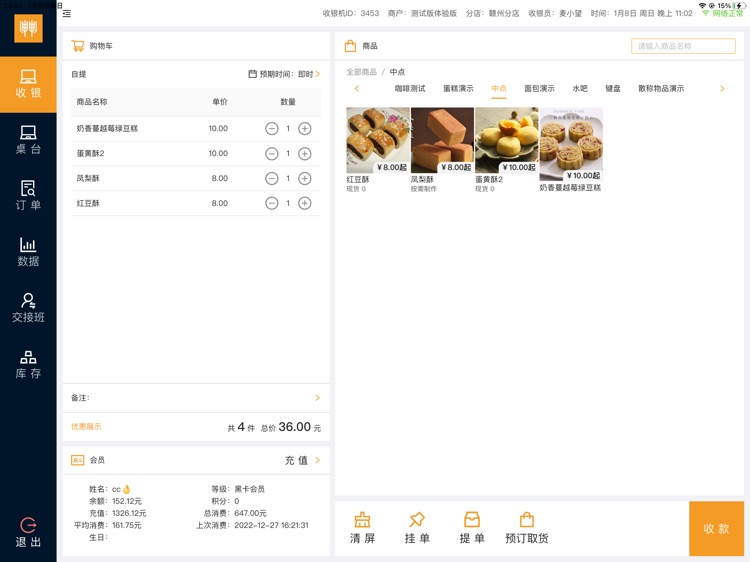The width and height of the screenshot is (750, 562).
Task: Click the 中点 breadcrumb text
Action: click(x=397, y=72)
